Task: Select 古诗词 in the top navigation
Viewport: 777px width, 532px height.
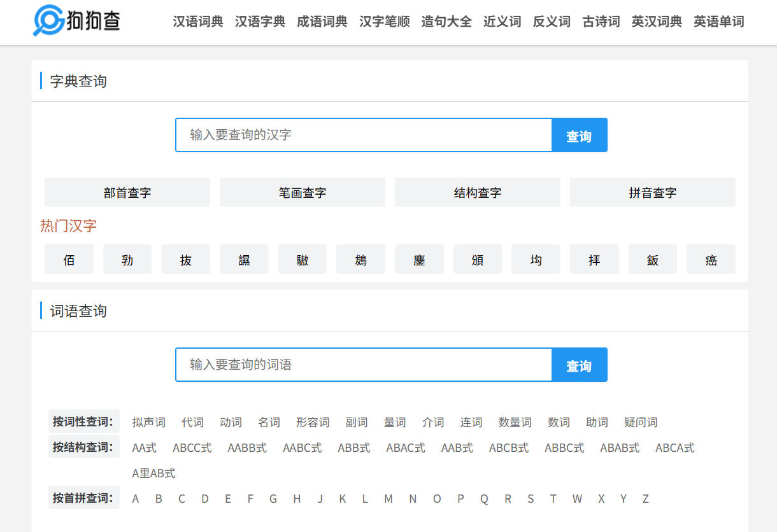Action: (601, 22)
